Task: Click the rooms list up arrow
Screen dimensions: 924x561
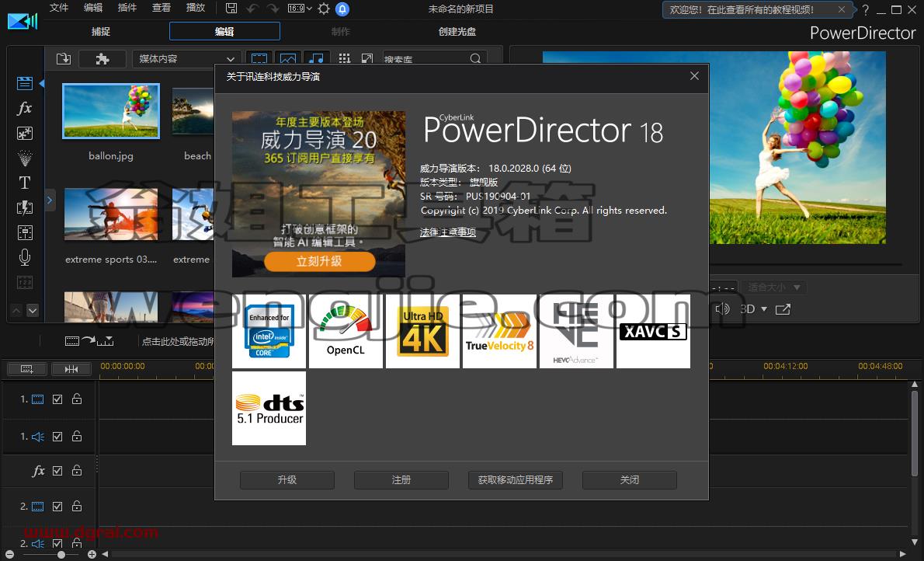Action: click(x=16, y=310)
